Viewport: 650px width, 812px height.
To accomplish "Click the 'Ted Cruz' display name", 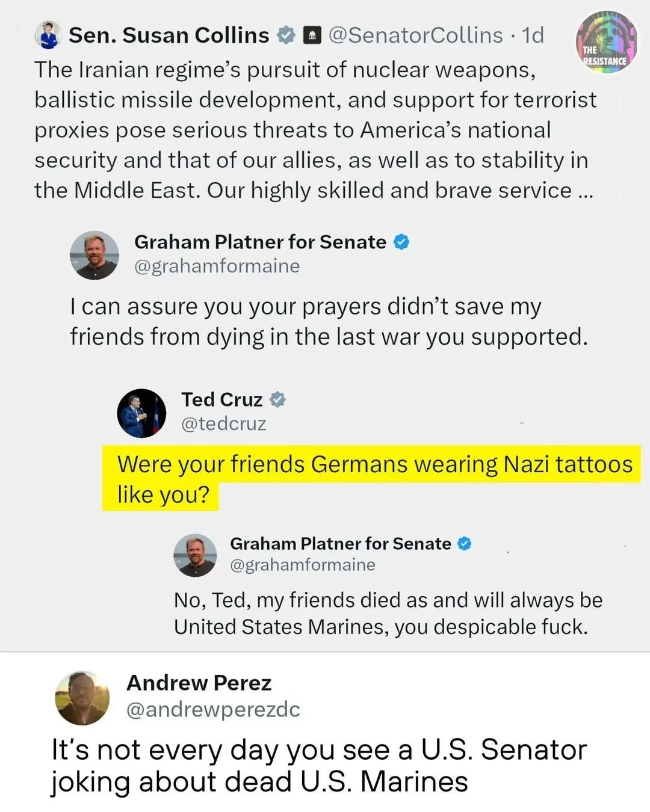I will [x=222, y=399].
